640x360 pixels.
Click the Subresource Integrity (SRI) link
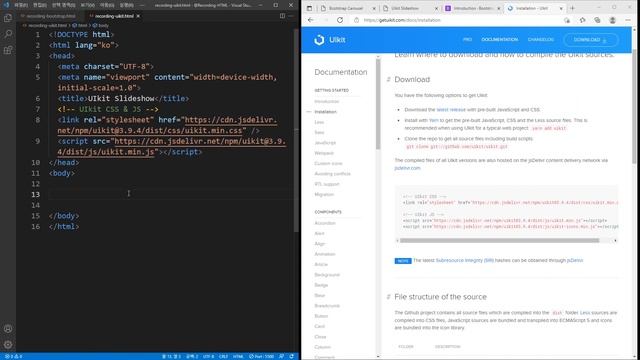(464, 260)
